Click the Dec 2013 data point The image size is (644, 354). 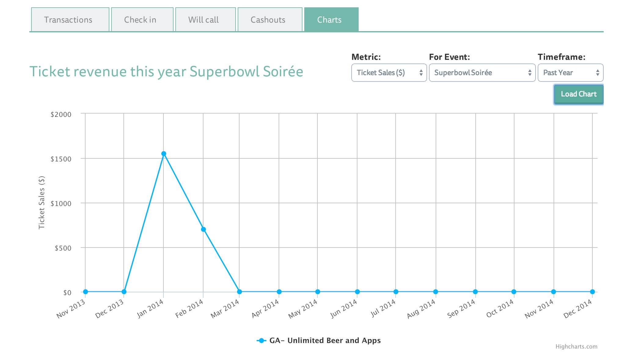point(124,292)
